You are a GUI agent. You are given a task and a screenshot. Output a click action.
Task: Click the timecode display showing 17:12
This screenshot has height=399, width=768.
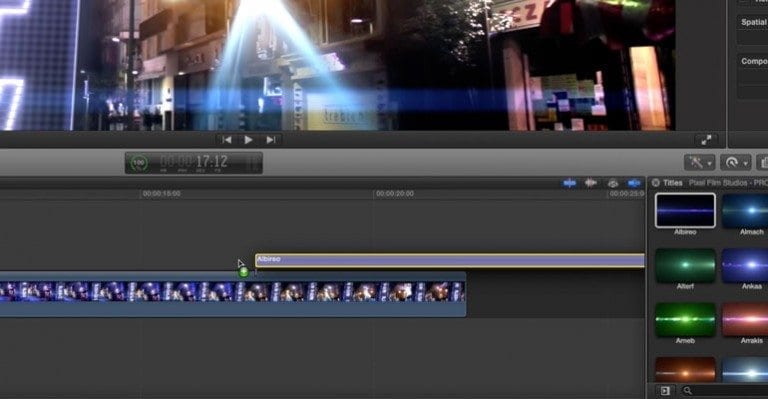pyautogui.click(x=194, y=163)
